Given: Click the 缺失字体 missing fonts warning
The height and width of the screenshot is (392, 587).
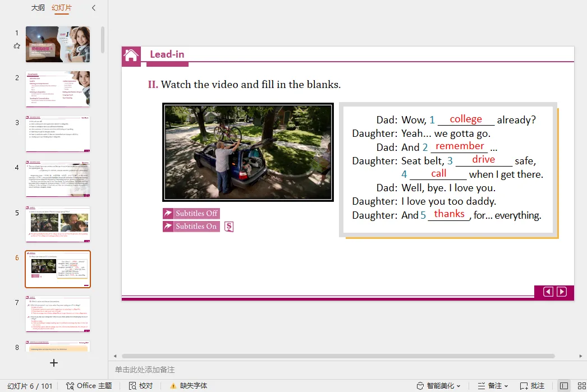Looking at the screenshot, I should point(189,386).
